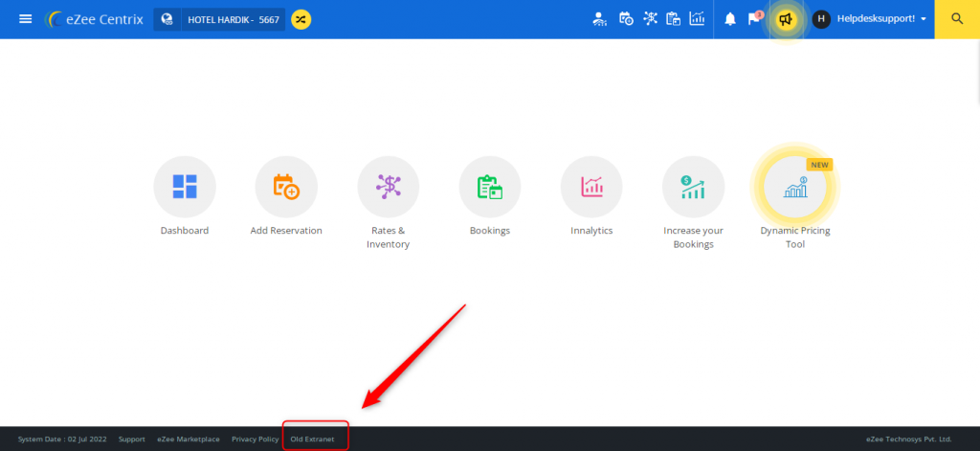Open the Dynamic Pricing Tool tile icon
The height and width of the screenshot is (451, 980).
(x=795, y=187)
